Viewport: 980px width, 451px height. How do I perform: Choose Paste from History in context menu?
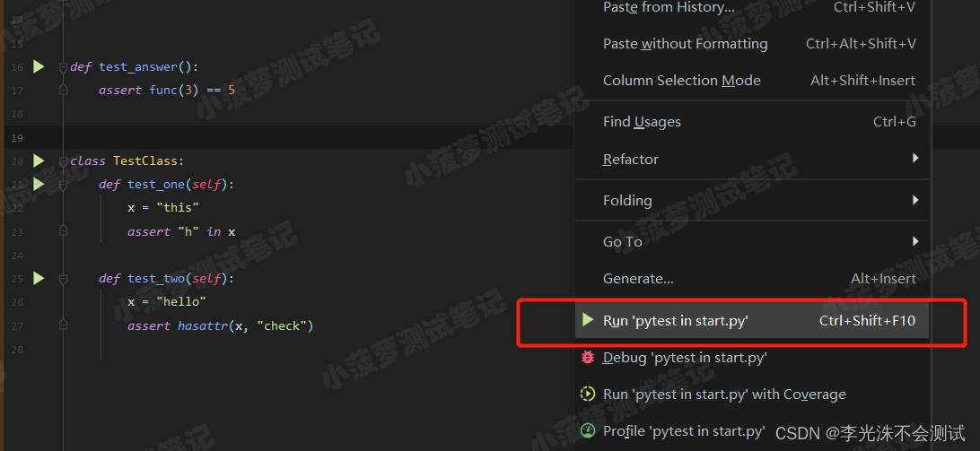tap(668, 7)
